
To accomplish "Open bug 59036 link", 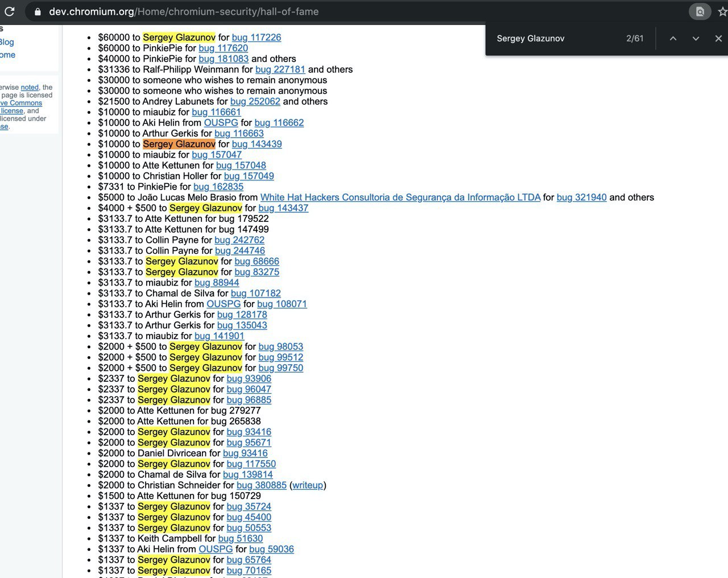I will point(272,550).
